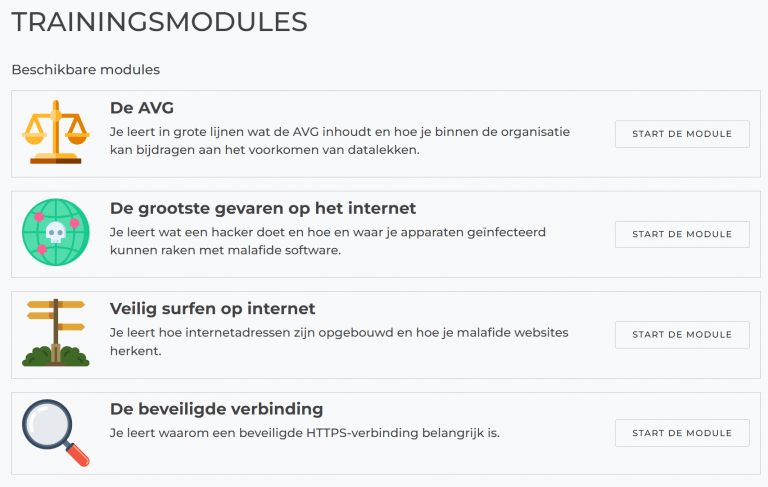Start the De beveiligde verbinding module
This screenshot has width=768, height=487.
tap(682, 433)
